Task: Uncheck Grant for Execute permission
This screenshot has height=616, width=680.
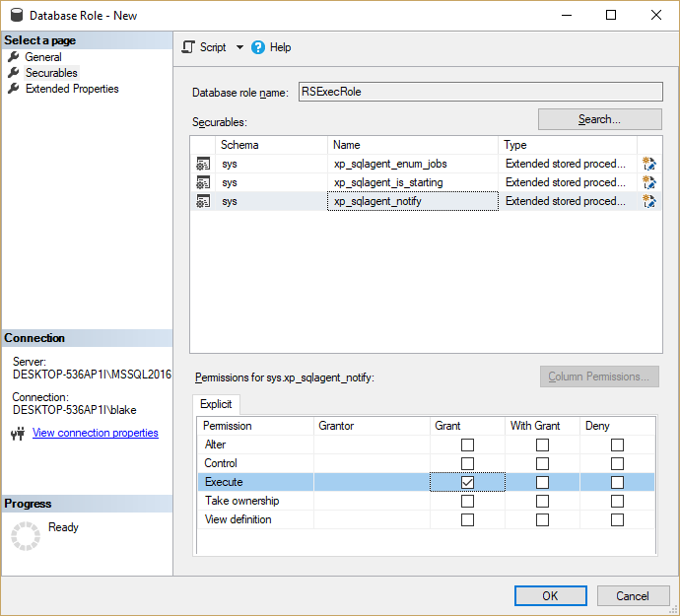Action: pos(467,482)
